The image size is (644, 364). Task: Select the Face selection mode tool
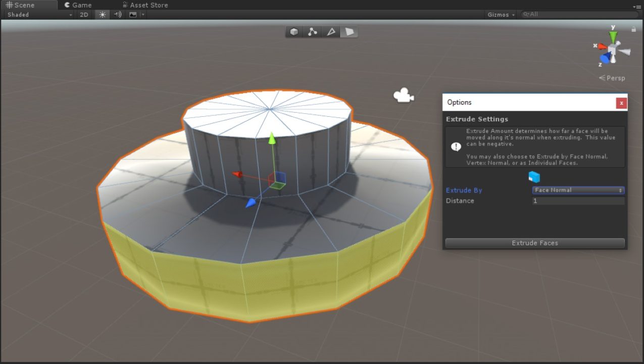[349, 31]
